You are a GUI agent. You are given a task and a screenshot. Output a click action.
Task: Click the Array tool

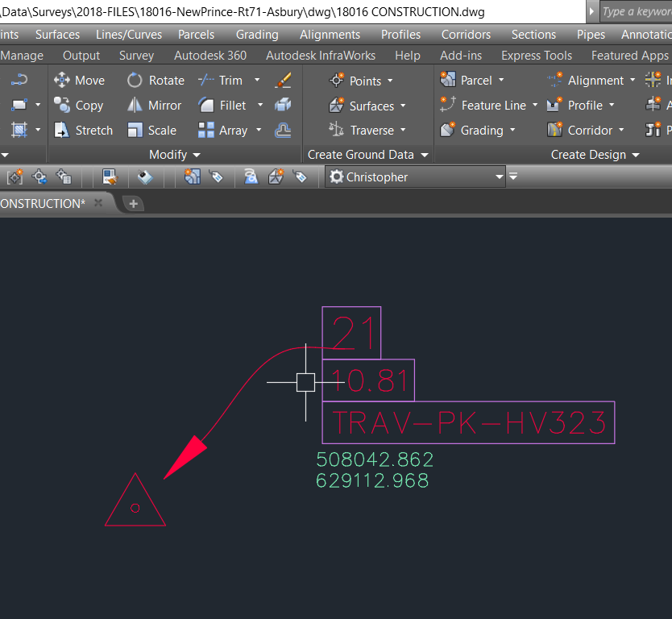pos(223,130)
